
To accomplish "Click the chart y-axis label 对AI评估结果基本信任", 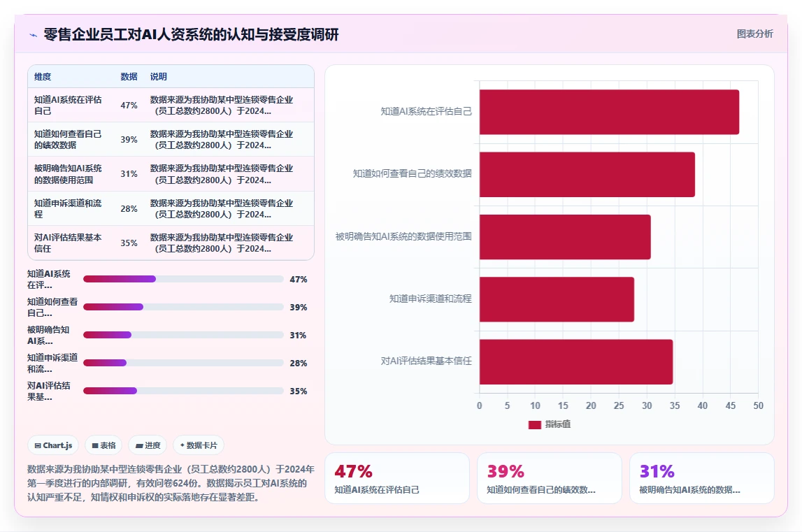I will (426, 361).
